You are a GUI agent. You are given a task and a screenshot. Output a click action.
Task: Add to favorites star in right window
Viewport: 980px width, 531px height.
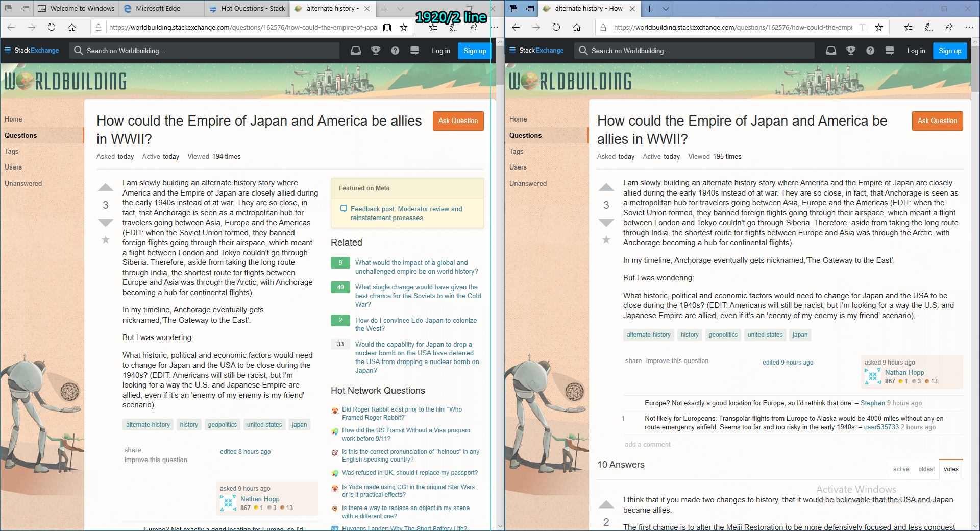click(879, 27)
